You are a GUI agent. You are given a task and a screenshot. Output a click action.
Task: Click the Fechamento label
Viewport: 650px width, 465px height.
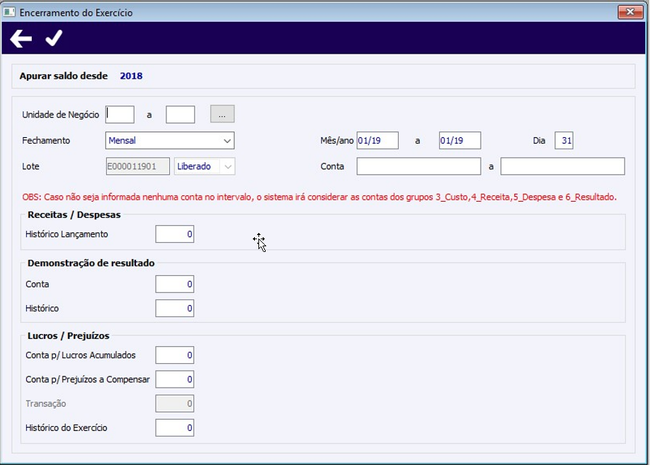(46, 140)
